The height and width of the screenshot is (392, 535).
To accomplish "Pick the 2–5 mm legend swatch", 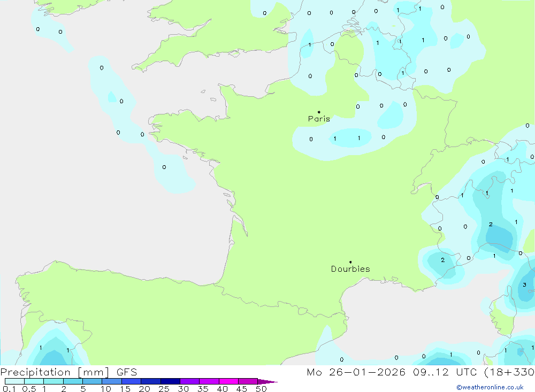I will click(x=73, y=381).
